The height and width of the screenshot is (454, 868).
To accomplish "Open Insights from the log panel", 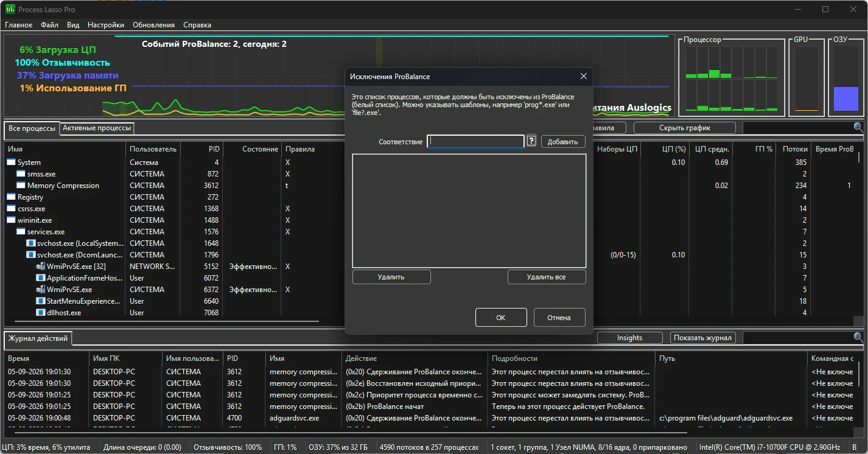I will (629, 338).
